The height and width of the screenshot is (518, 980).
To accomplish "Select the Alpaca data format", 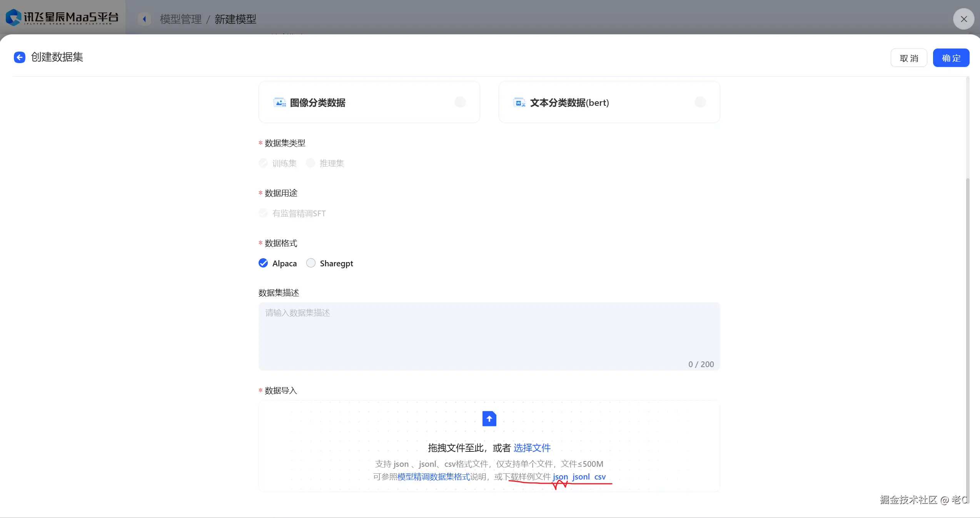I will pyautogui.click(x=263, y=263).
